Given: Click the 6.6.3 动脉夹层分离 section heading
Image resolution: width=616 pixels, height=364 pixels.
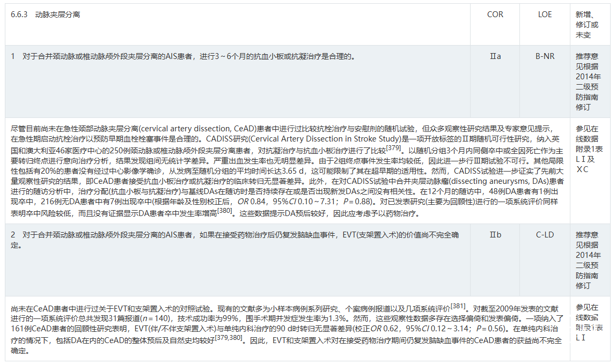Looking at the screenshot, I should pos(46,14).
